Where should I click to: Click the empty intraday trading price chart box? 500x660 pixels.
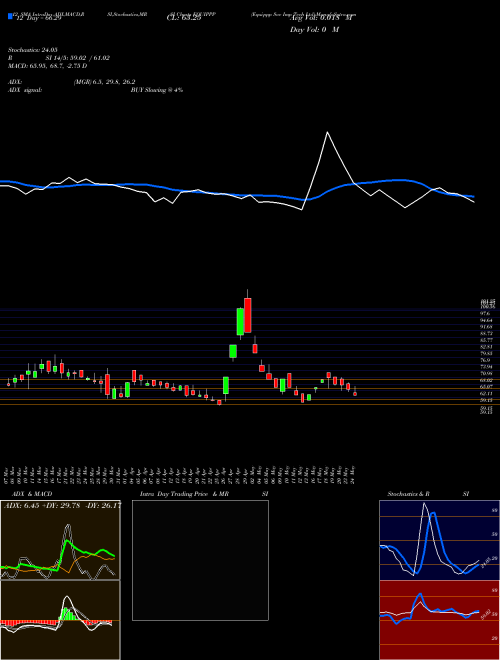coord(200,560)
